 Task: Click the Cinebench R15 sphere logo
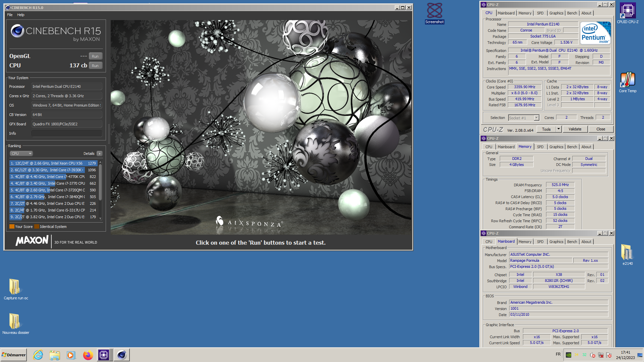point(17,31)
